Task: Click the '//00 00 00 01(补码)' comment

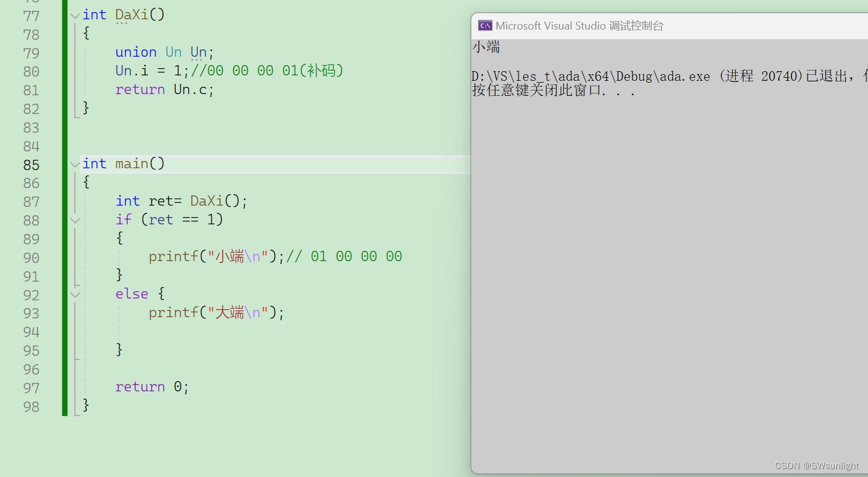Action: coord(267,71)
